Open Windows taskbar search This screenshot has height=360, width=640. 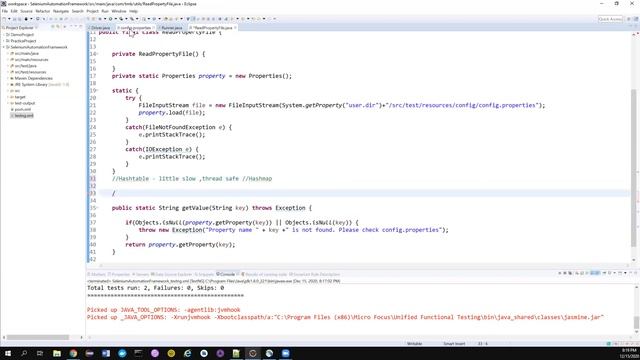click(x=24, y=353)
